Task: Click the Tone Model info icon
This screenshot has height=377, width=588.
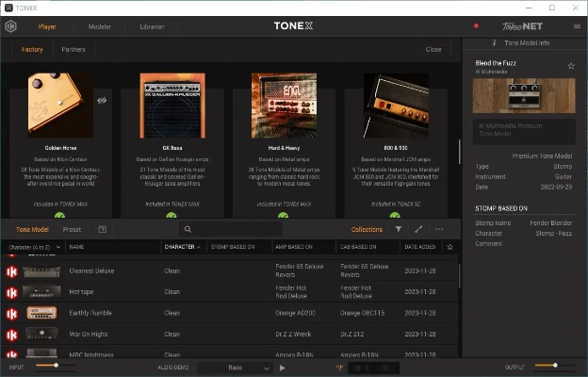Action: (495, 43)
